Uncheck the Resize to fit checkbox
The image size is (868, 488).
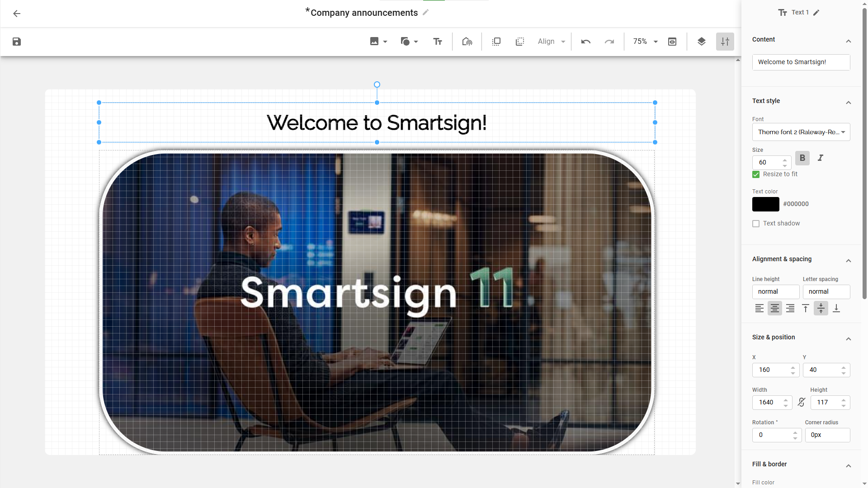click(x=756, y=174)
